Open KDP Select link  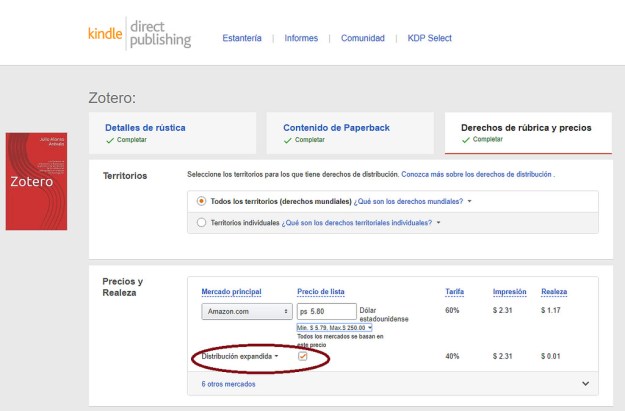tap(429, 39)
